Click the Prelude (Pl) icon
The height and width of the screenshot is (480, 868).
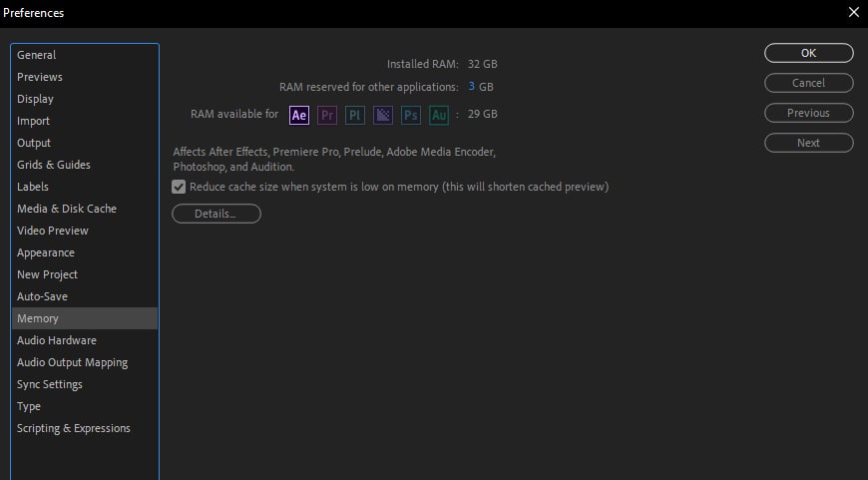tap(355, 115)
